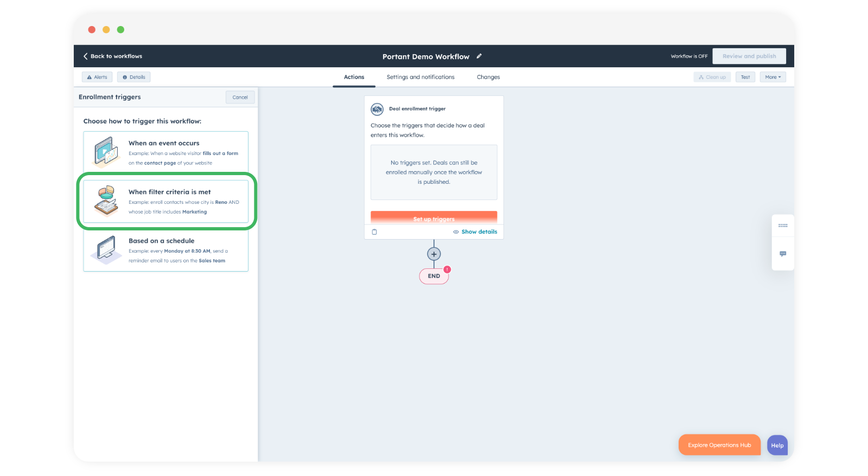Viewport: 868px width, 476px height.
Task: Select 'When an event occurs' trigger option
Action: tap(165, 152)
